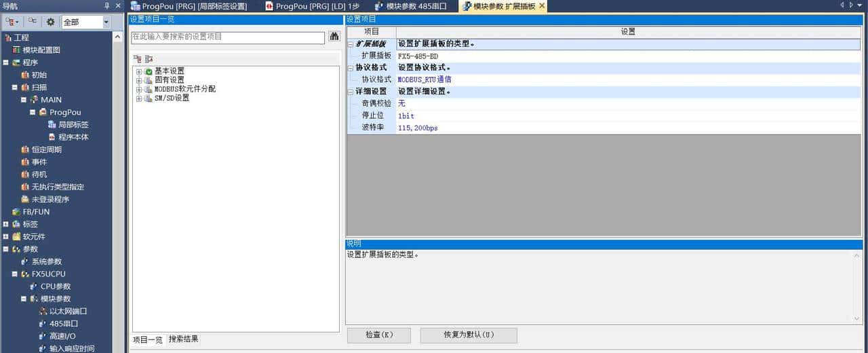Select the 搜索结果 bottom tab
868x353 pixels.
184,339
